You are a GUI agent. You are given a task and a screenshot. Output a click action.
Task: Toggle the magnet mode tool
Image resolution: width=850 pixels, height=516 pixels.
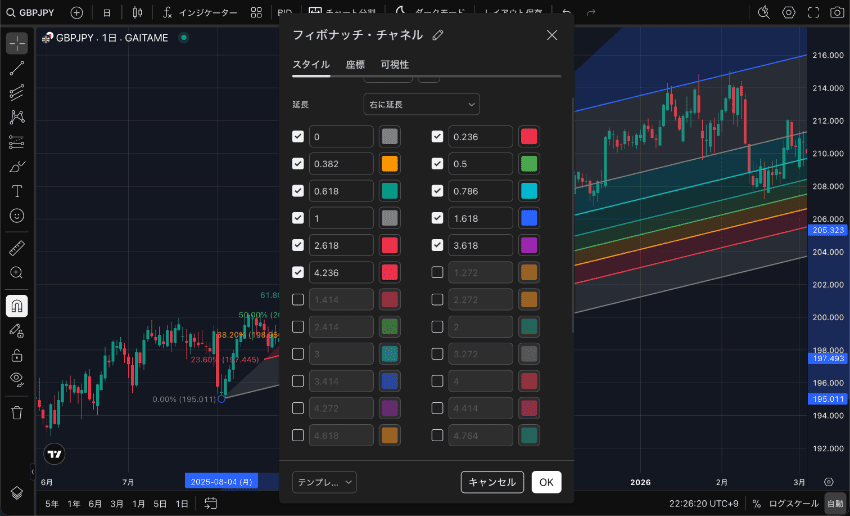(17, 306)
